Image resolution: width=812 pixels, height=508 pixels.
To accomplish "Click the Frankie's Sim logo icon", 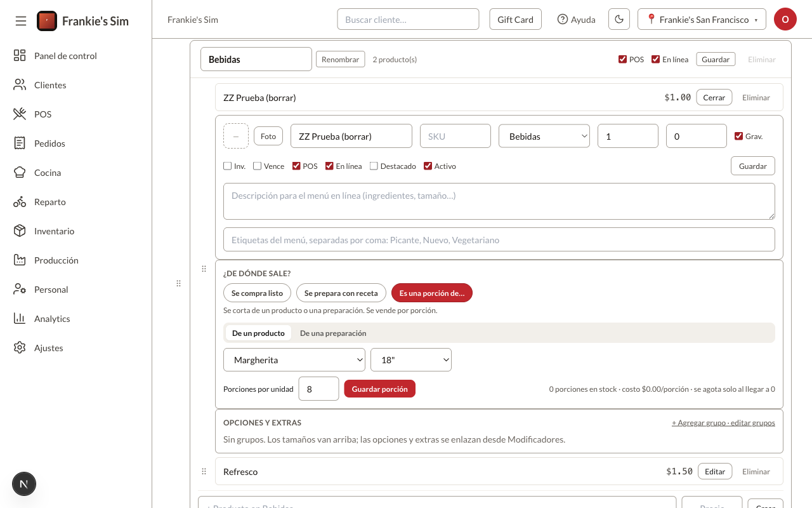I will [x=47, y=21].
